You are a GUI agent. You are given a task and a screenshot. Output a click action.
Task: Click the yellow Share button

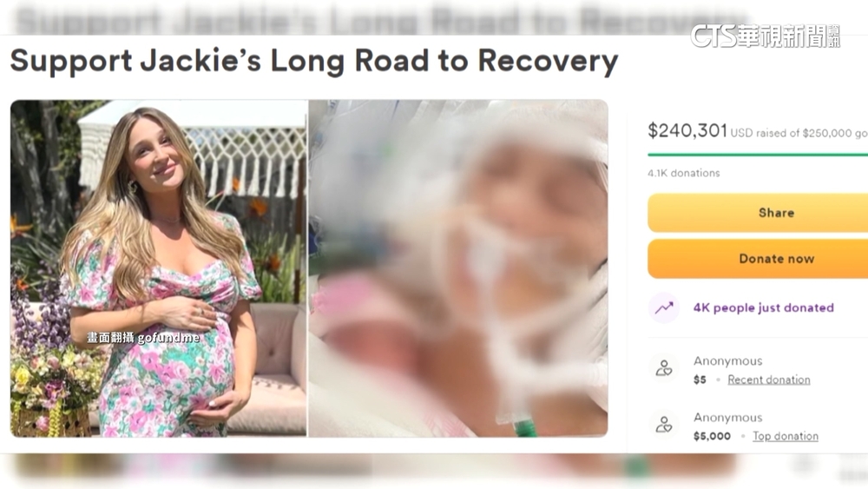tap(758, 213)
